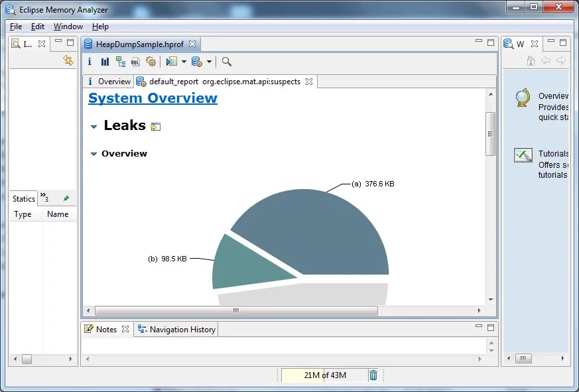Click the Welcome view horizontal scrollbar thumb
This screenshot has width=579, height=392.
523,358
